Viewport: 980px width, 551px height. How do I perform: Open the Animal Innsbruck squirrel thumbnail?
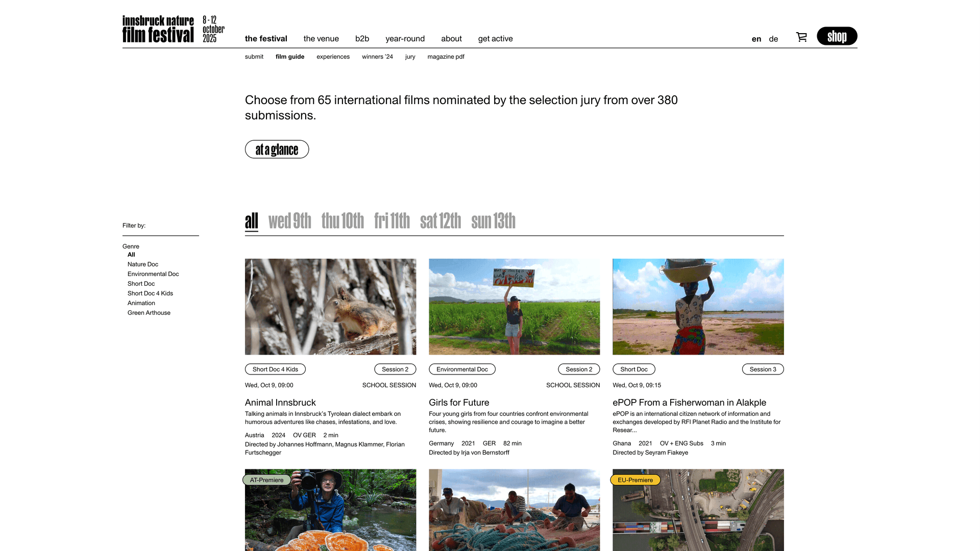330,307
